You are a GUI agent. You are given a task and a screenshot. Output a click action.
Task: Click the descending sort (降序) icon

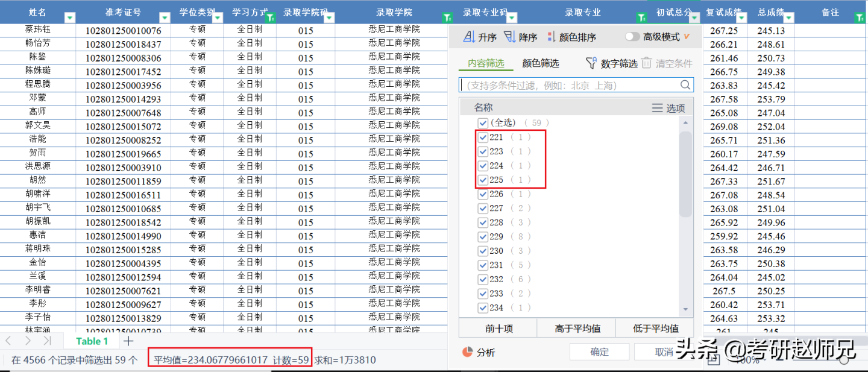point(510,37)
